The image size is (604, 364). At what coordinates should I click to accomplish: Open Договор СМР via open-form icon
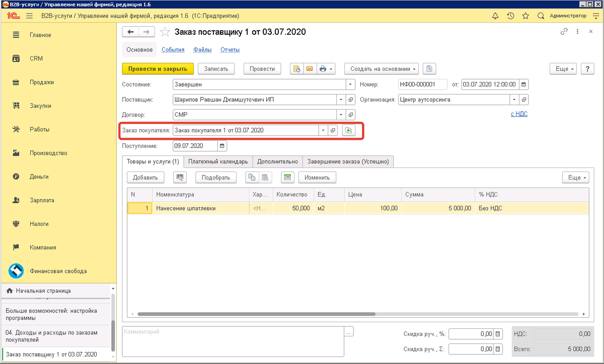pyautogui.click(x=351, y=115)
